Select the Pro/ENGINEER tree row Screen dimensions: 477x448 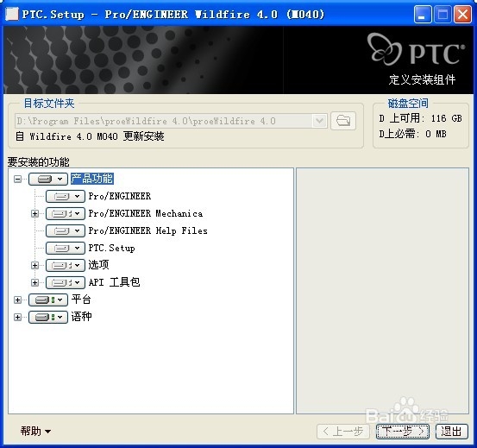click(x=120, y=196)
